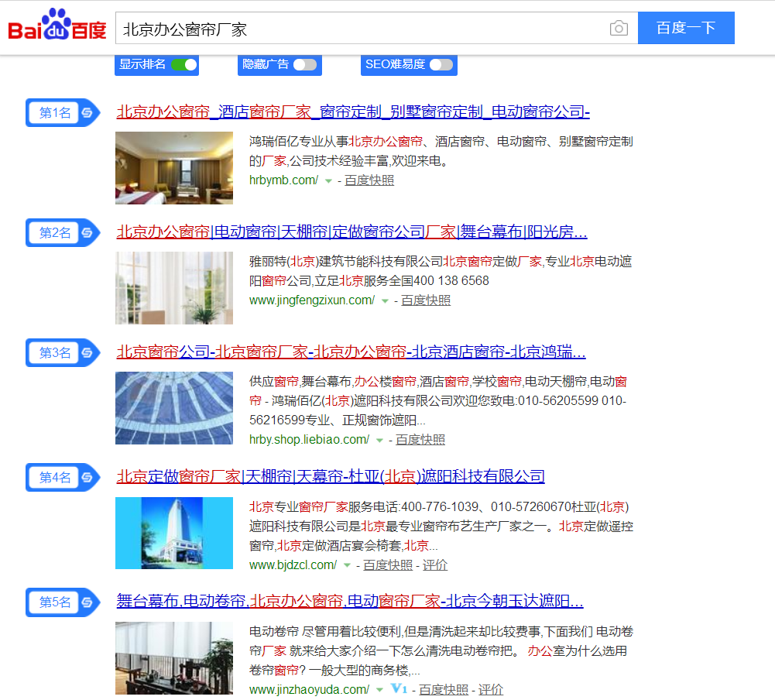The width and height of the screenshot is (775, 700).
Task: Expand dropdown arrow next to www.bjdzcl.com/
Action: click(347, 565)
